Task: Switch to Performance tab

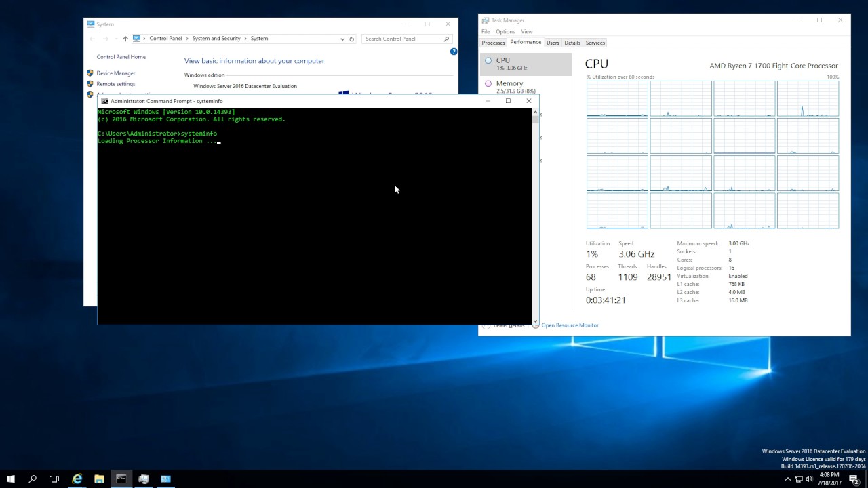Action: [x=526, y=42]
